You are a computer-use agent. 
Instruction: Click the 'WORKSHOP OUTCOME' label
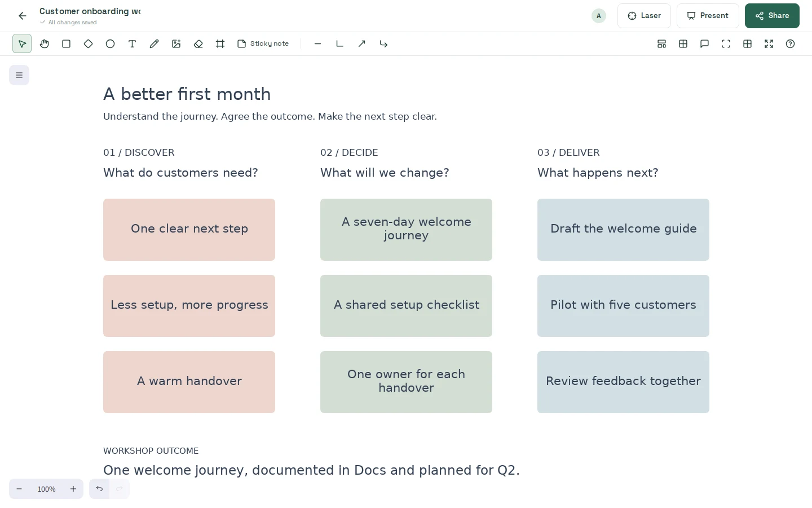[151, 451]
